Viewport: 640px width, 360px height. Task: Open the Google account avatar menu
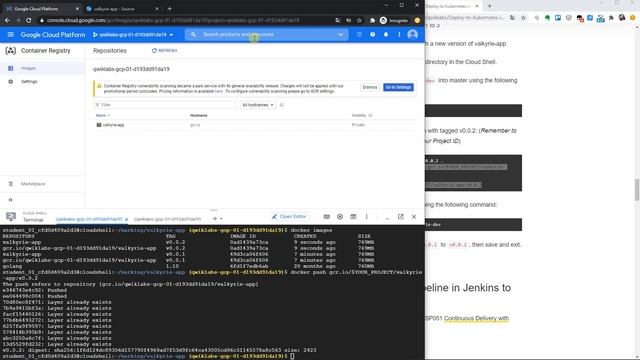tap(413, 35)
